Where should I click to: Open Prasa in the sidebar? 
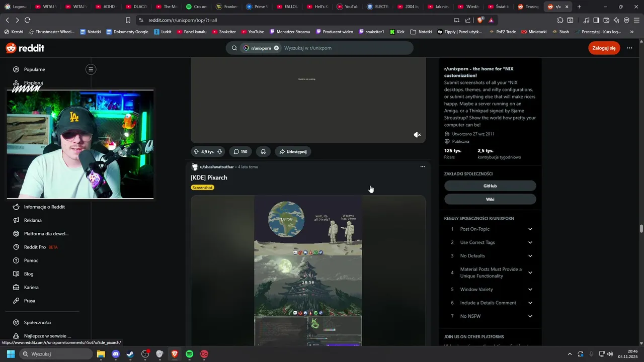tap(30, 301)
